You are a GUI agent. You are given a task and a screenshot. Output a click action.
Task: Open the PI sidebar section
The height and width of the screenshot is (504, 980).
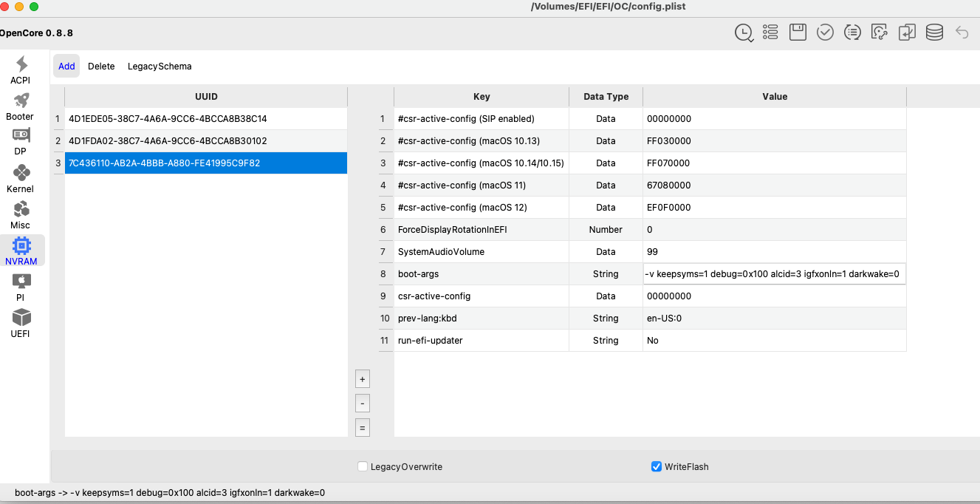(x=21, y=287)
